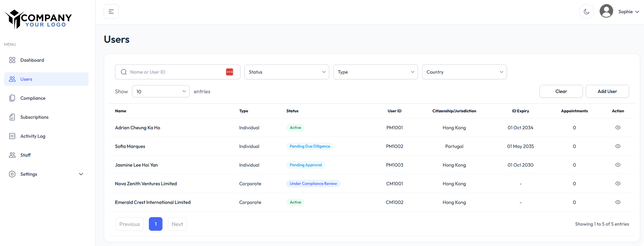The image size is (644, 246).
Task: Click the red password manager icon in search
Action: point(230,72)
